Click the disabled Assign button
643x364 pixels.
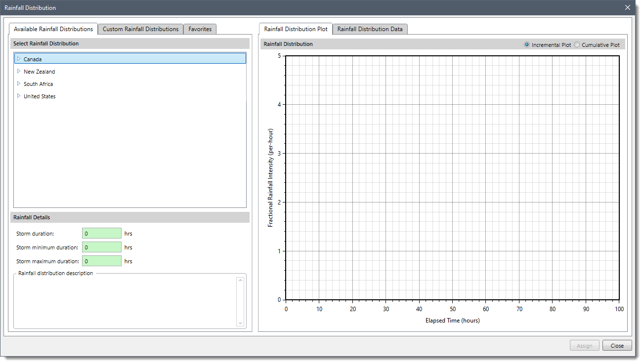584,345
